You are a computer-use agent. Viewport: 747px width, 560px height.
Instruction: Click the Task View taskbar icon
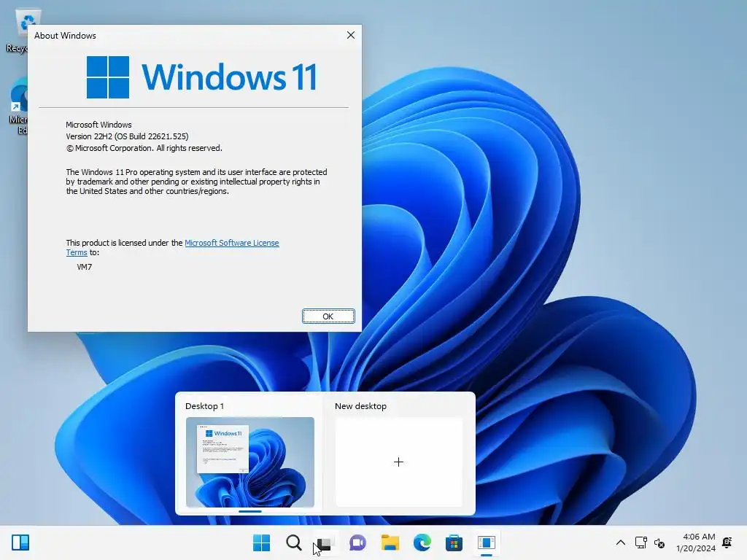point(325,542)
